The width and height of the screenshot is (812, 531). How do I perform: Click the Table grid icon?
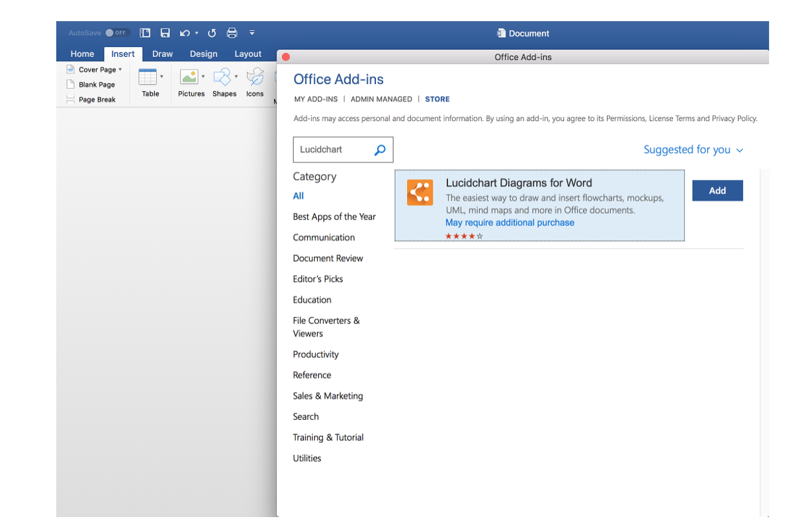click(148, 77)
